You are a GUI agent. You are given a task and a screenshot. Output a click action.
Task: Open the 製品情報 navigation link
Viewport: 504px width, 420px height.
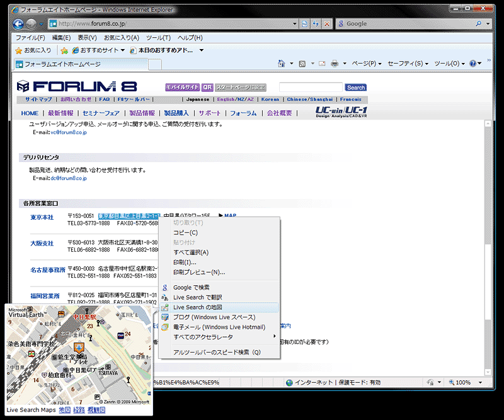tap(142, 113)
